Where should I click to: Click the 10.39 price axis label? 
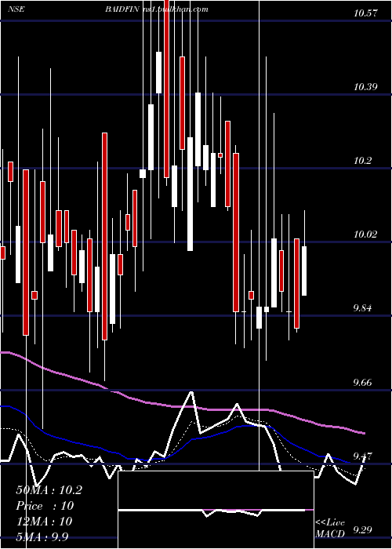click(x=365, y=87)
